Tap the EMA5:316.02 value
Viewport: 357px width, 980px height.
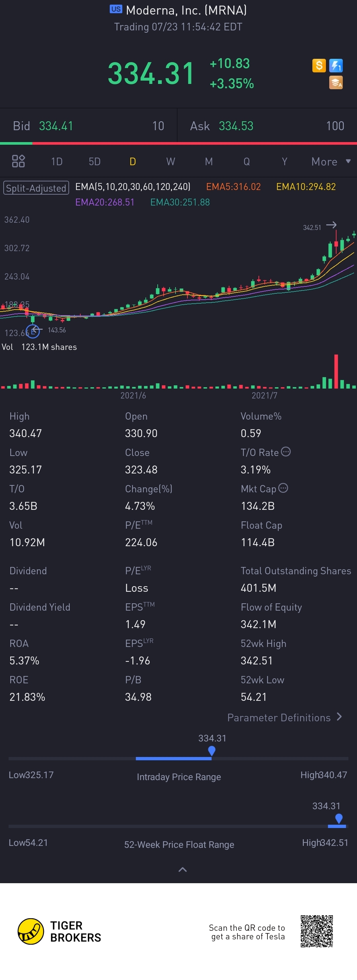click(233, 187)
